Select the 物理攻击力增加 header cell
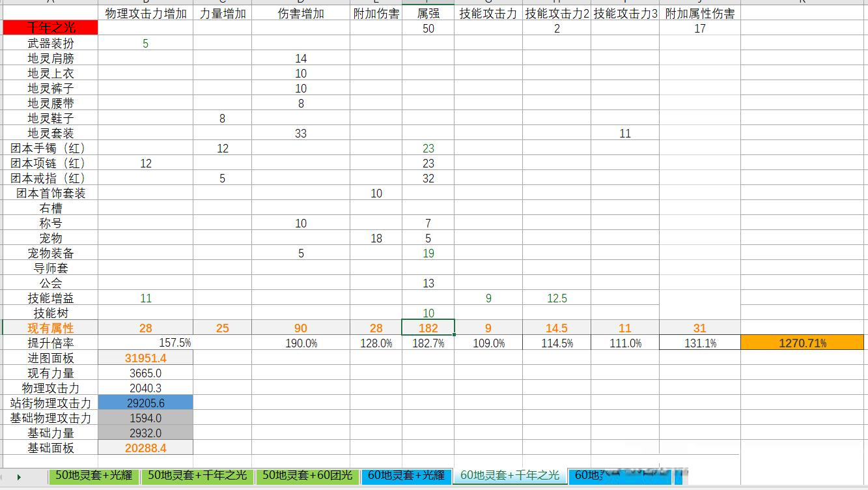 (x=145, y=14)
